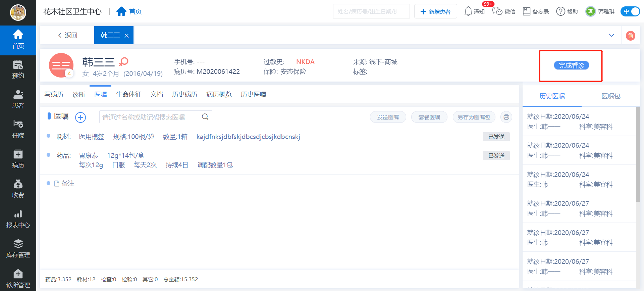Click the 总金额:15.352 total text
Viewport: 644px width, 291px height.
(x=181, y=279)
